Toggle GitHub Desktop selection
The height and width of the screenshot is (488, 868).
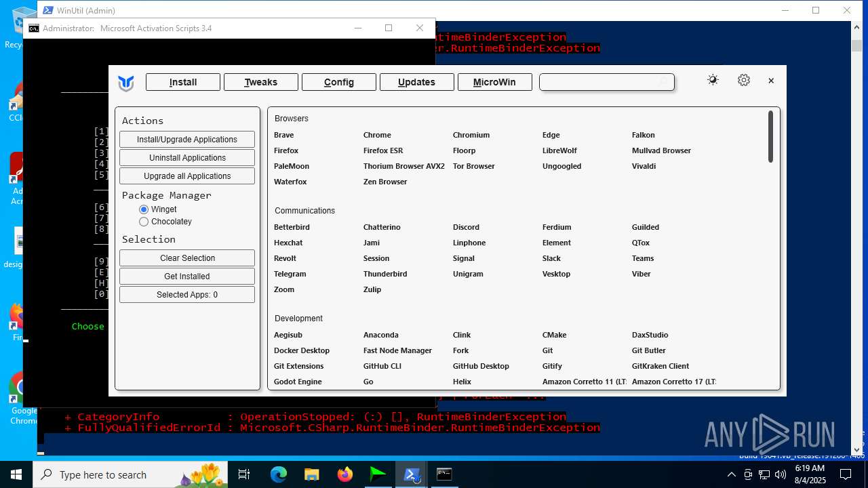481,366
